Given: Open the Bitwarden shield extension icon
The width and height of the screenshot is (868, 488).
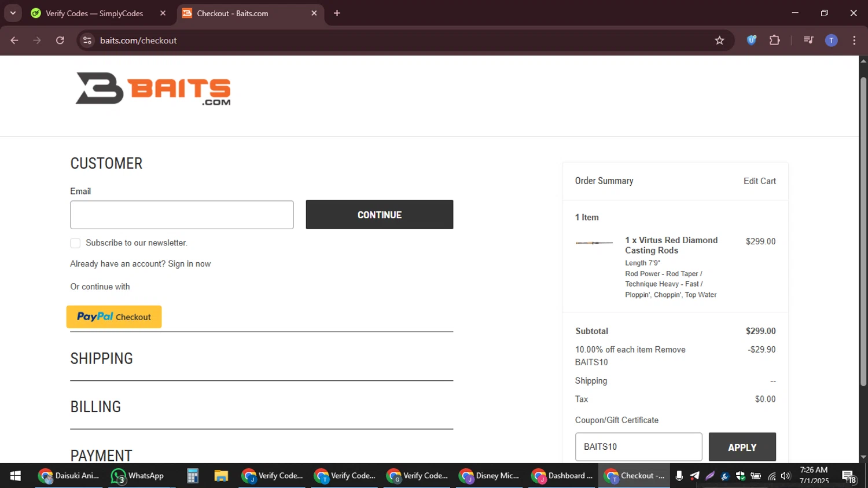Looking at the screenshot, I should [x=752, y=41].
